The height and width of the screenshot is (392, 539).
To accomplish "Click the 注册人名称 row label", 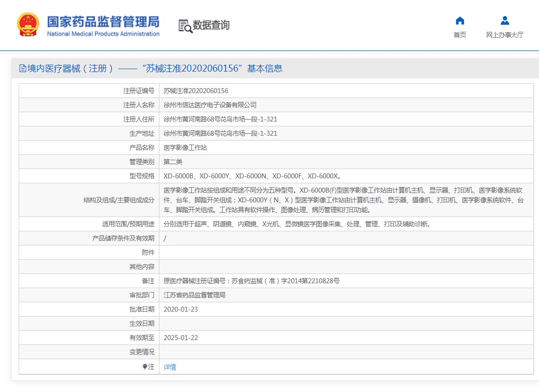I will pos(139,105).
